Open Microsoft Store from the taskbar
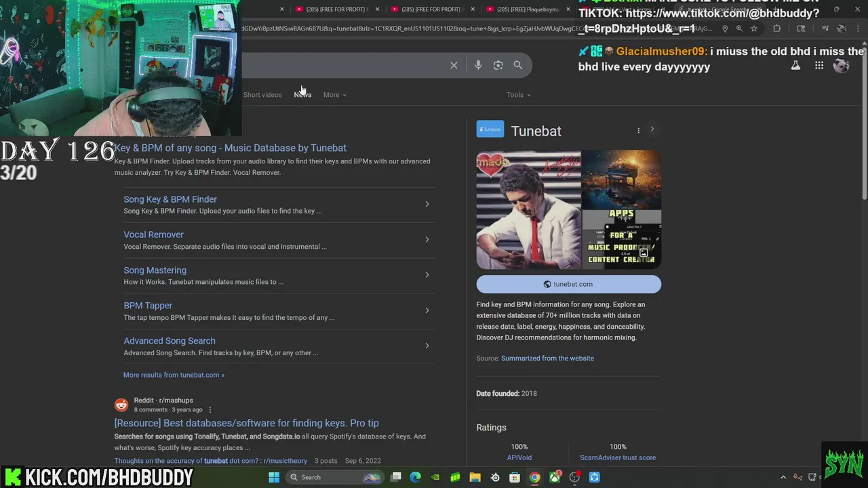The width and height of the screenshot is (868, 488). click(x=515, y=477)
